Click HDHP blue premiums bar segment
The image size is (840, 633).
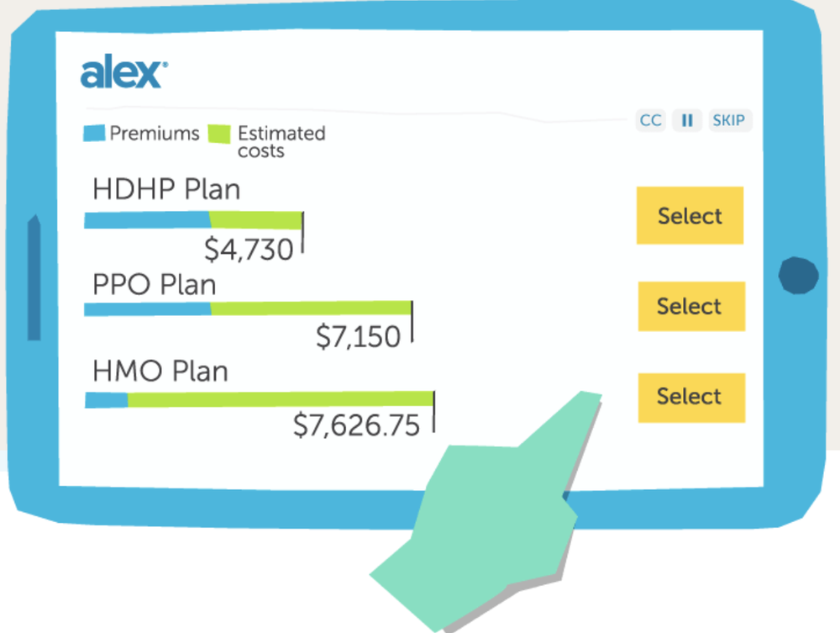pyautogui.click(x=147, y=219)
